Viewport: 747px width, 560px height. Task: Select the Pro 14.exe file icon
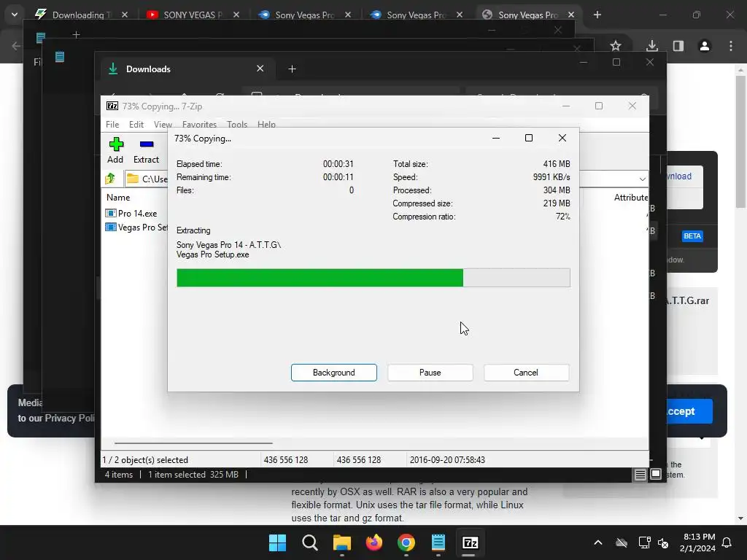pos(111,214)
